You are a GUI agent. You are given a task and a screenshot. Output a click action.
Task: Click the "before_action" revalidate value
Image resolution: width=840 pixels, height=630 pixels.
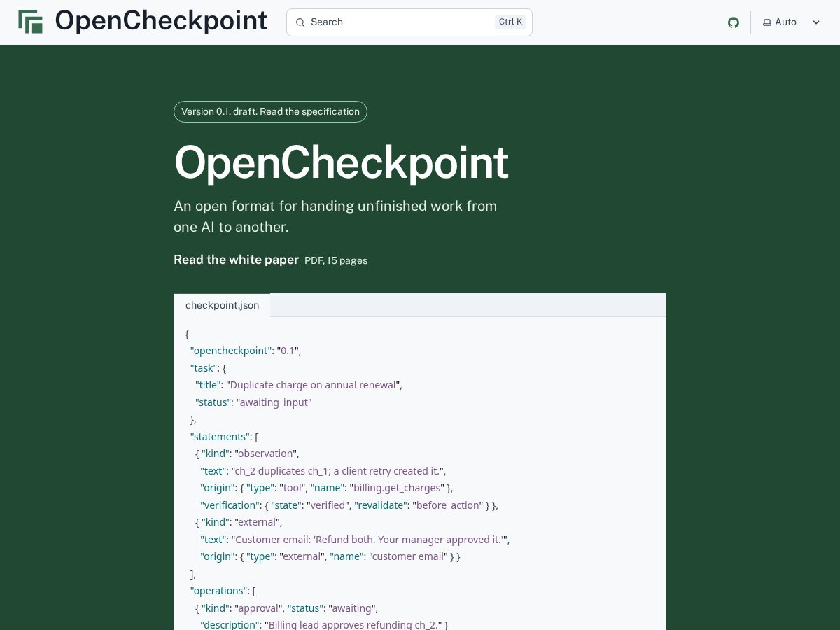point(448,505)
